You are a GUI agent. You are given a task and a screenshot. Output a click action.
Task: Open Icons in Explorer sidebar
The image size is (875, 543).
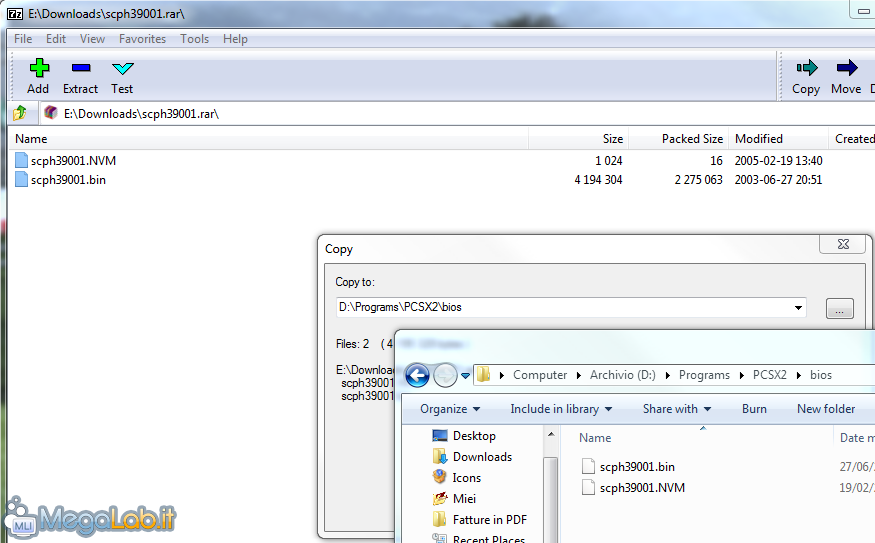click(x=456, y=478)
